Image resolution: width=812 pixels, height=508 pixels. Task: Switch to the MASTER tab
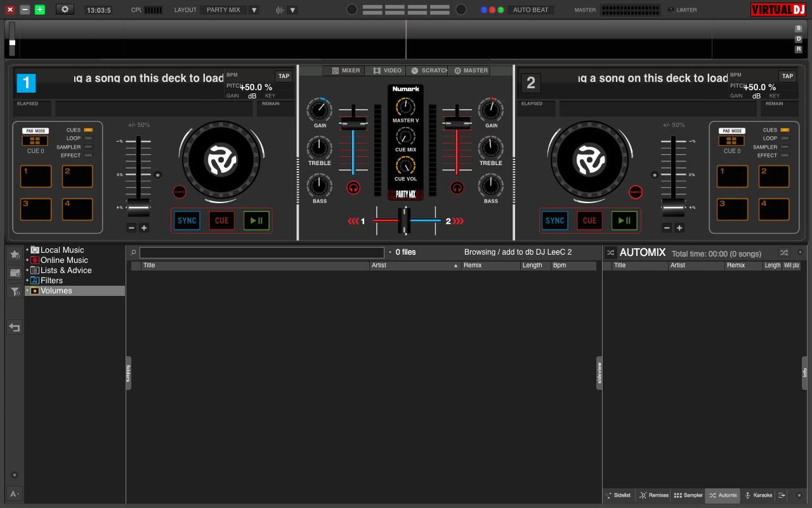(x=471, y=70)
